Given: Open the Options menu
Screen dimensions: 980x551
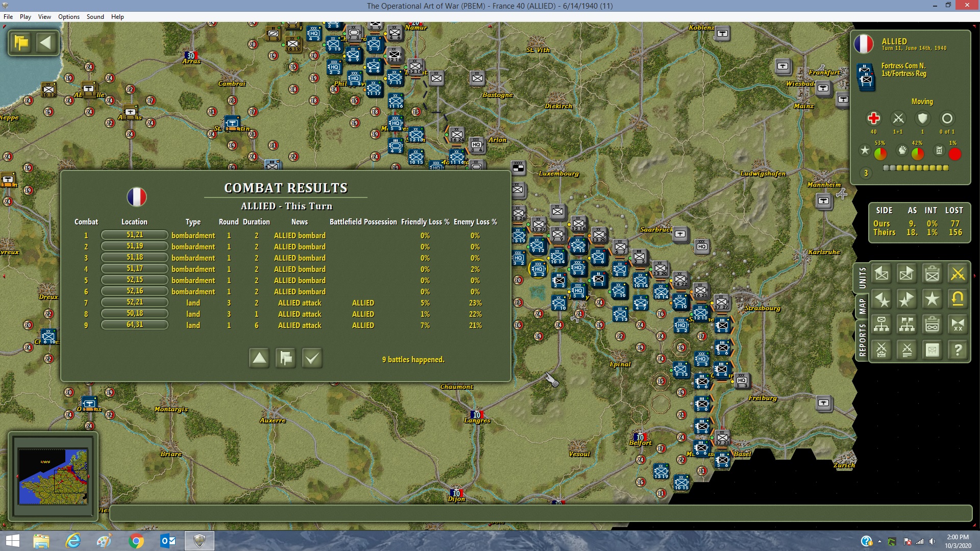Looking at the screenshot, I should (68, 17).
